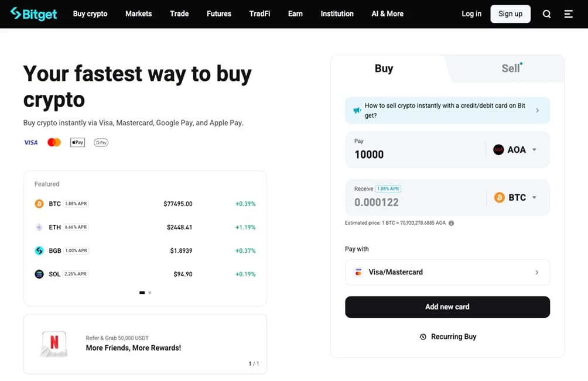The width and height of the screenshot is (588, 381).
Task: Click ETH change +1.19%
Action: coord(245,228)
